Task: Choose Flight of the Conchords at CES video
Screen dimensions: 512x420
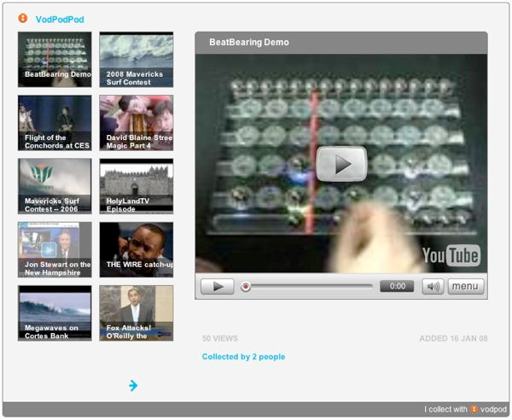Action: pyautogui.click(x=55, y=123)
